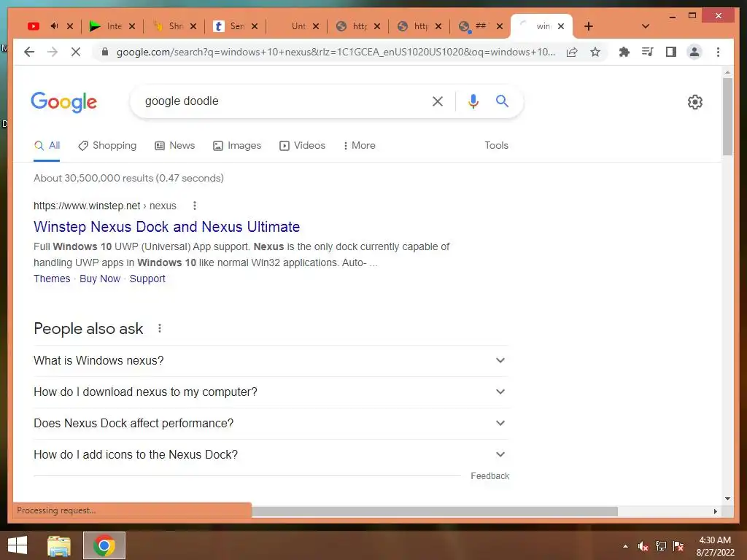Switch to the YouTube tab

point(34,26)
